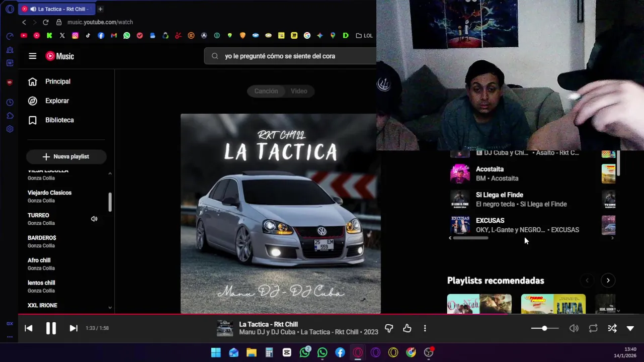Image resolution: width=644 pixels, height=362 pixels.
Task: Click the horizontal scrollbar under song list
Action: point(470,238)
